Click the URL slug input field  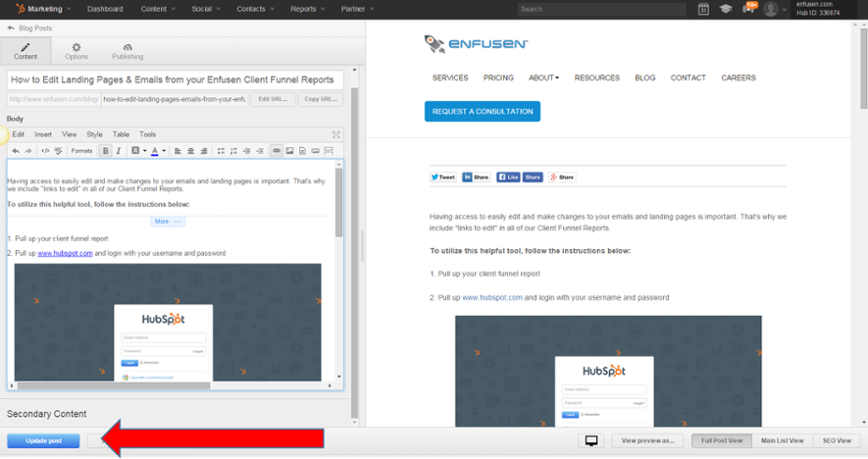[175, 99]
